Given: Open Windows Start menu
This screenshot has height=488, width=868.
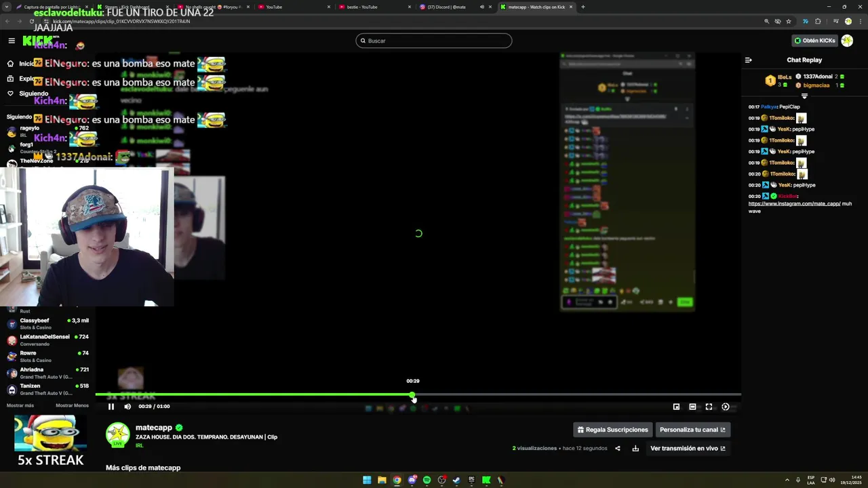Looking at the screenshot, I should pos(367,480).
